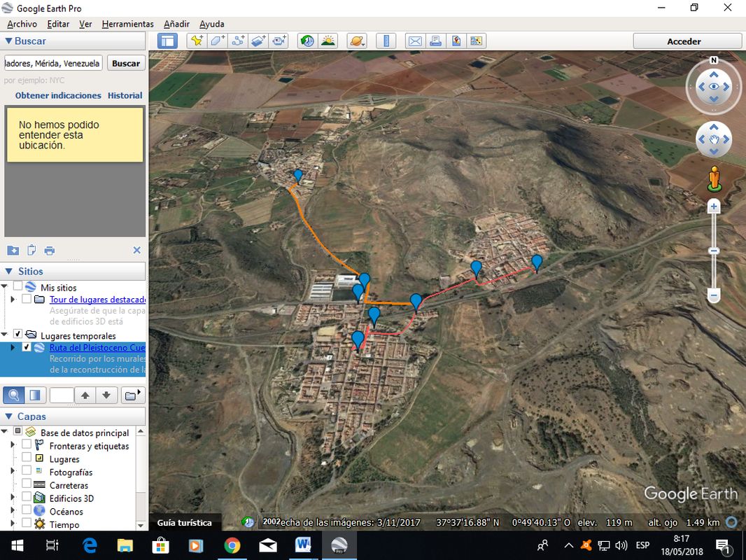The image size is (746, 560).
Task: Open the Ayuda menu
Action: pos(212,24)
